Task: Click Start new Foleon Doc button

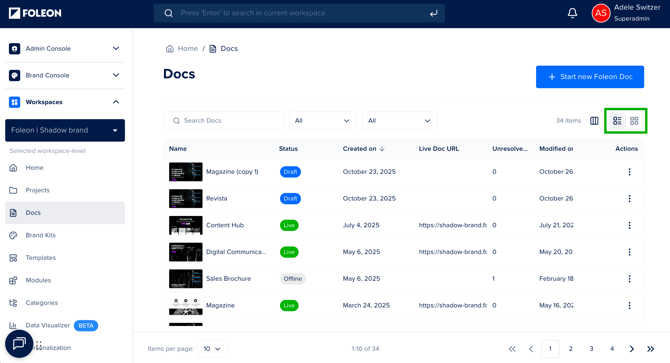Action: 590,77
